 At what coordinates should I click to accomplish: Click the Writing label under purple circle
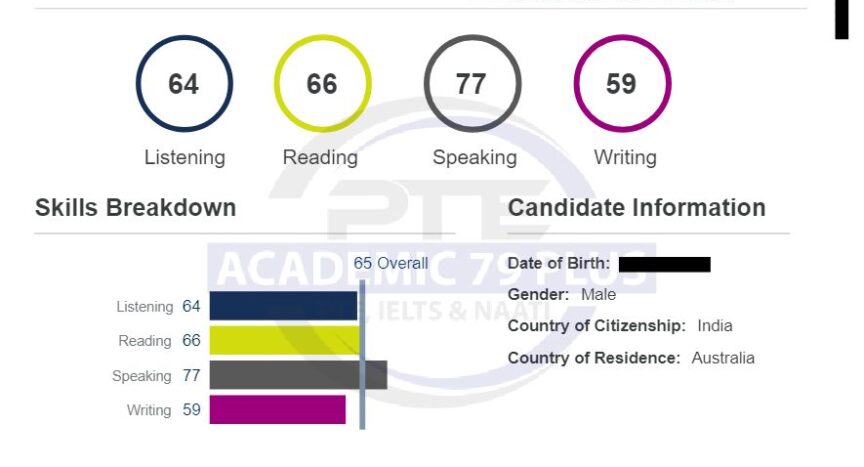[x=625, y=158]
